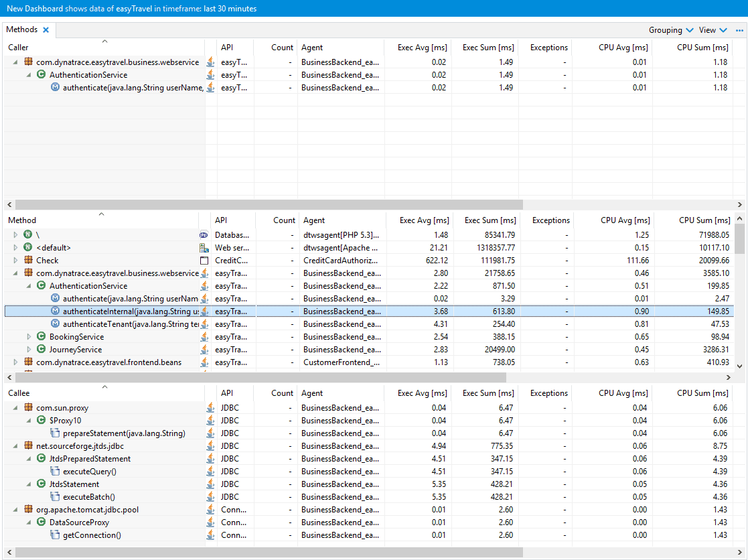
Task: Click the class icon of DataSourceProxy
Action: click(x=42, y=522)
